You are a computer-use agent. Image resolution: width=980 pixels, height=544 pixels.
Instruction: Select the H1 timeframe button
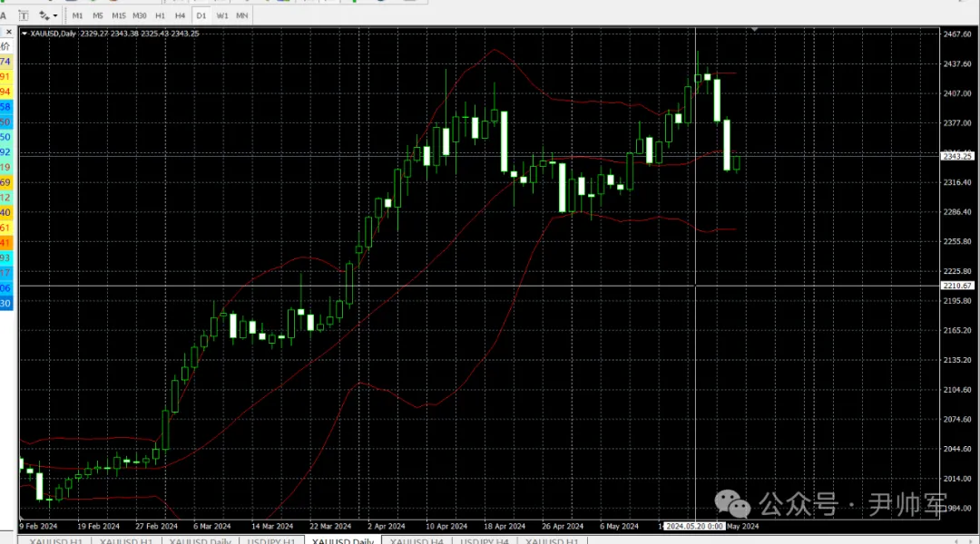coord(161,15)
